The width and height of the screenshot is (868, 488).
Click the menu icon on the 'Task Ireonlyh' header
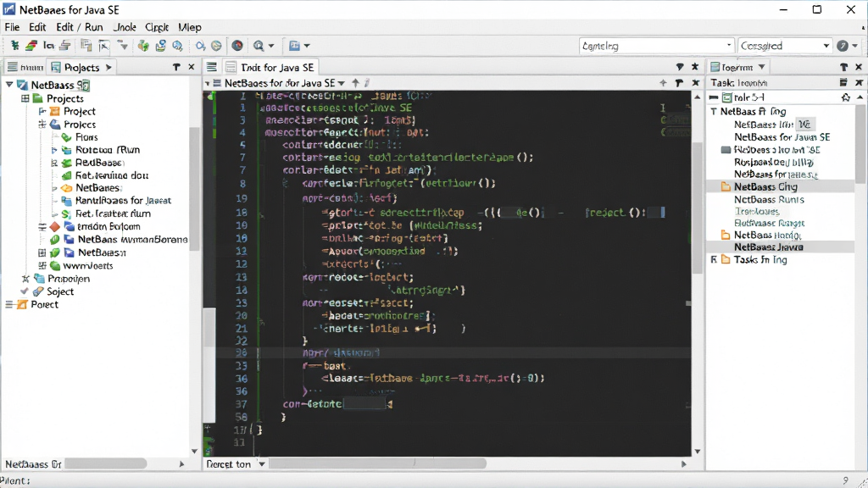pyautogui.click(x=843, y=82)
